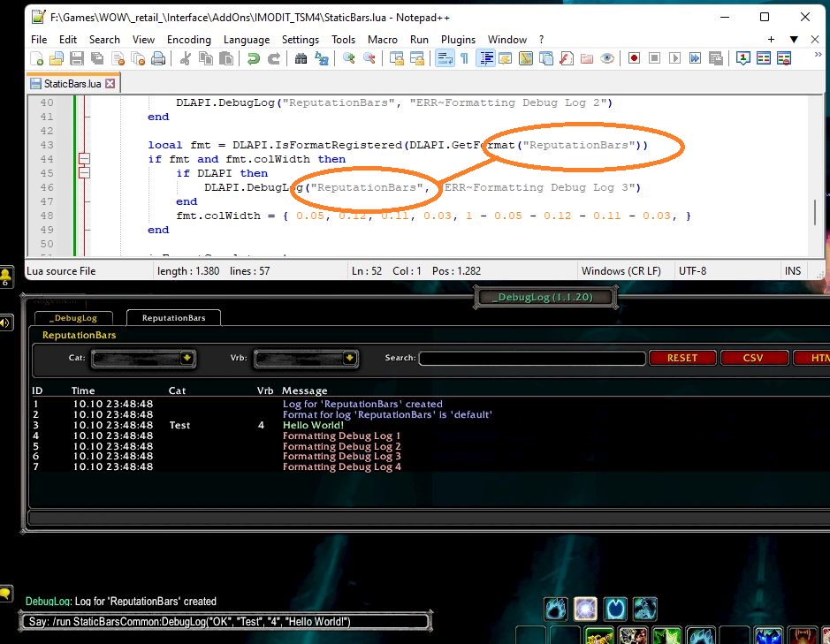Toggle Word wrap in toolbar
Image resolution: width=830 pixels, height=644 pixels.
(x=445, y=58)
